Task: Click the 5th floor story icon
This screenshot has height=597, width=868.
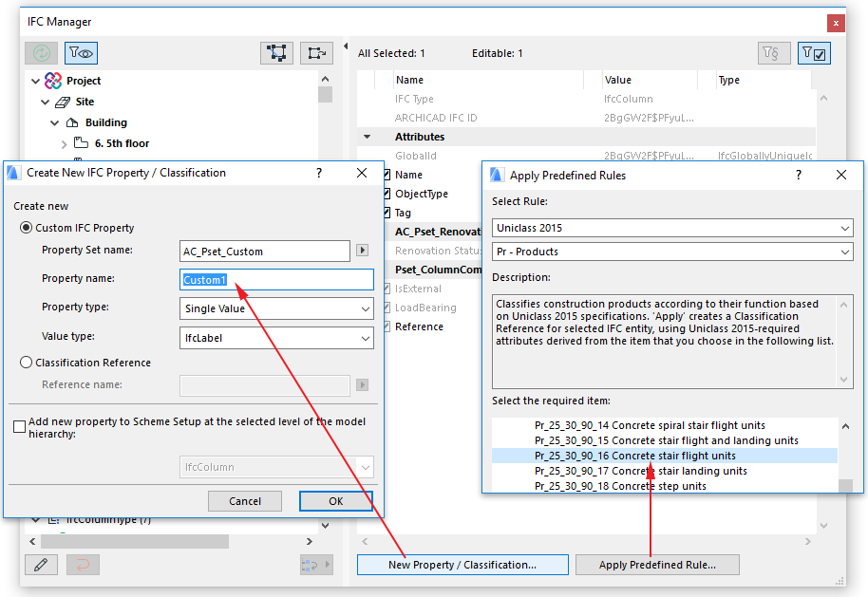Action: 82,142
